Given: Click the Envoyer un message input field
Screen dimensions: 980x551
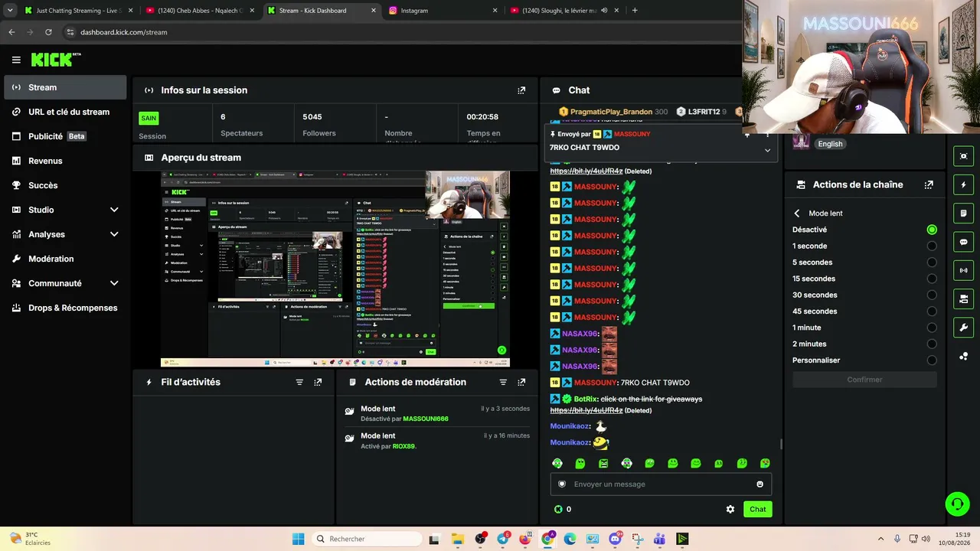Looking at the screenshot, I should tap(661, 484).
